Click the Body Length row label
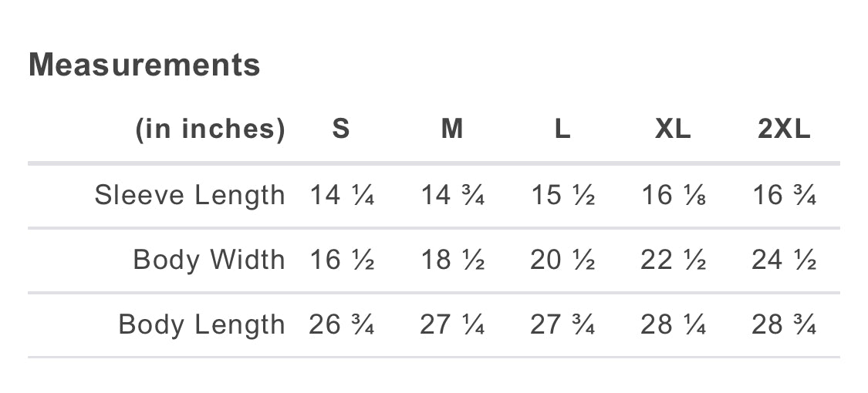Viewport: 868px width, 393px height. (201, 324)
